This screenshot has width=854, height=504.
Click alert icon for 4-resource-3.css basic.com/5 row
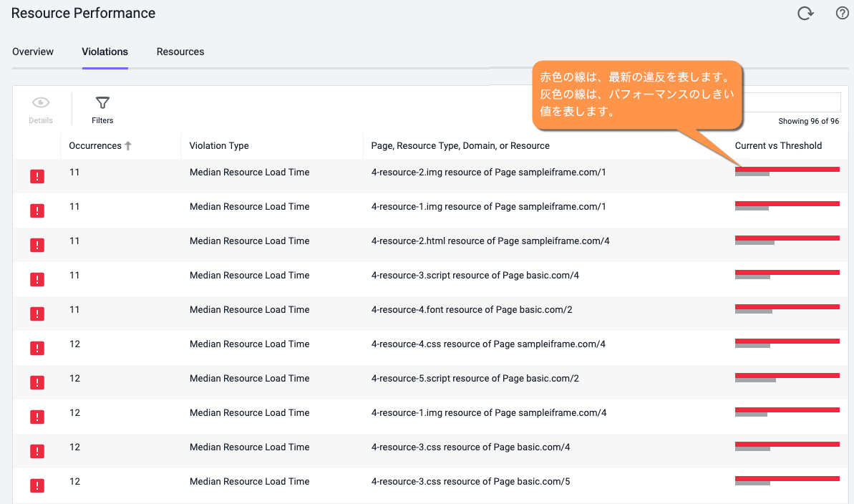pos(37,485)
